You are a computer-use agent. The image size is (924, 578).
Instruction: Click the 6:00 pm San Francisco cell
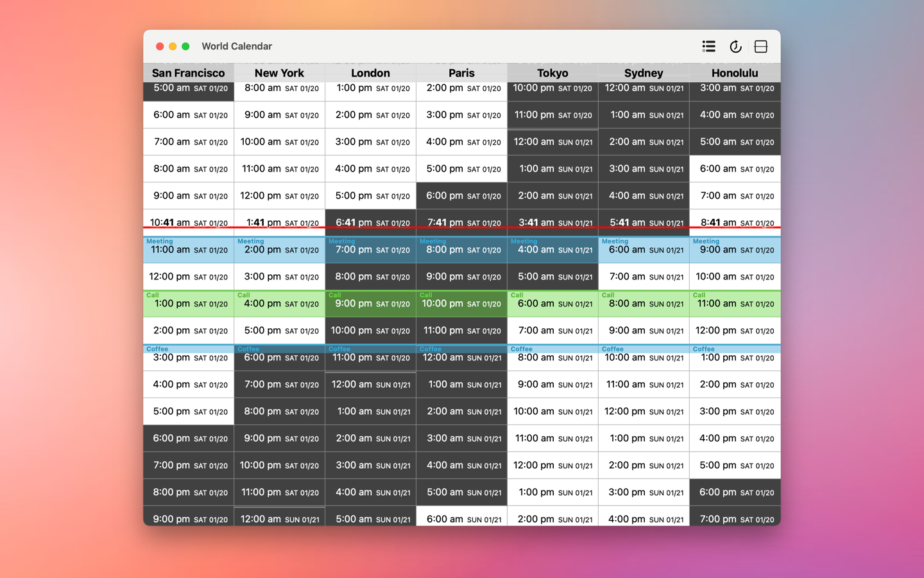coord(189,439)
